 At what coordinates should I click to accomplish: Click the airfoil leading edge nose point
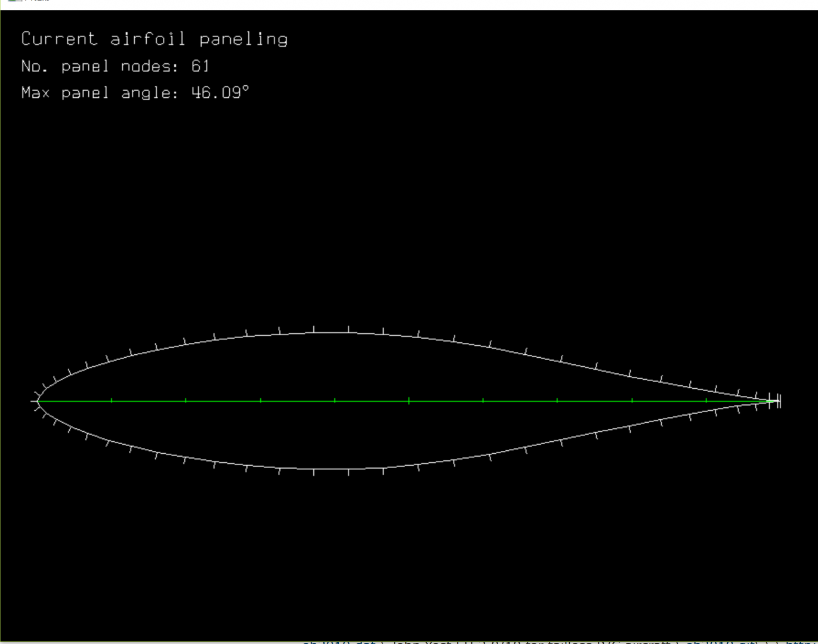point(38,401)
